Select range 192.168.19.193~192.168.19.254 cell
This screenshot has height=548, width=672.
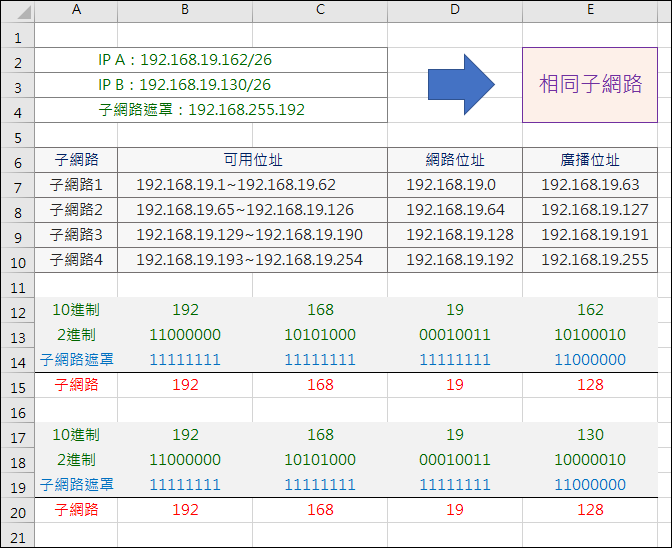[x=252, y=260]
